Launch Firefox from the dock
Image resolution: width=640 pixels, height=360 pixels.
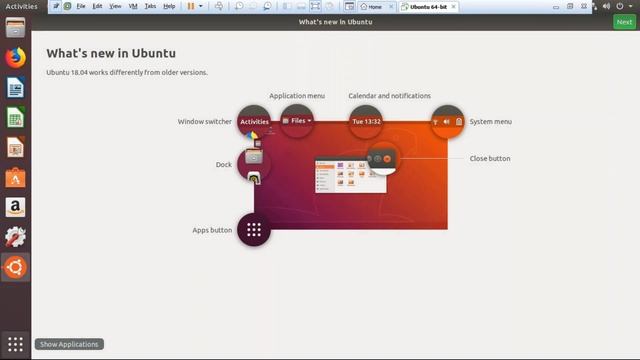(x=16, y=58)
